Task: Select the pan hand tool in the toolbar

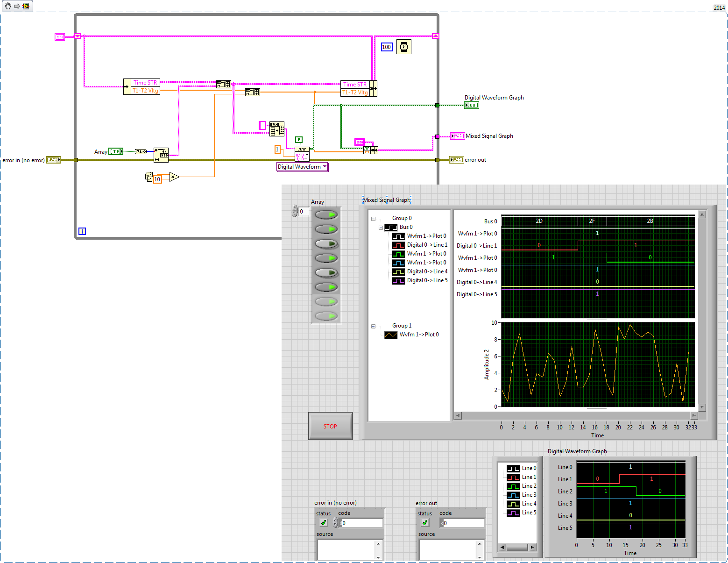Action: (x=7, y=6)
